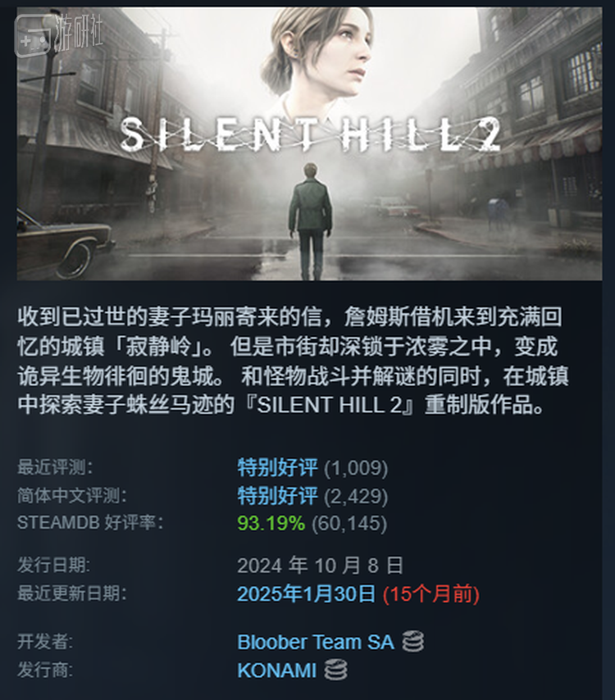Screen dimensions: 615x700
Task: Click the 60,145 review count
Action: pyautogui.click(x=348, y=523)
